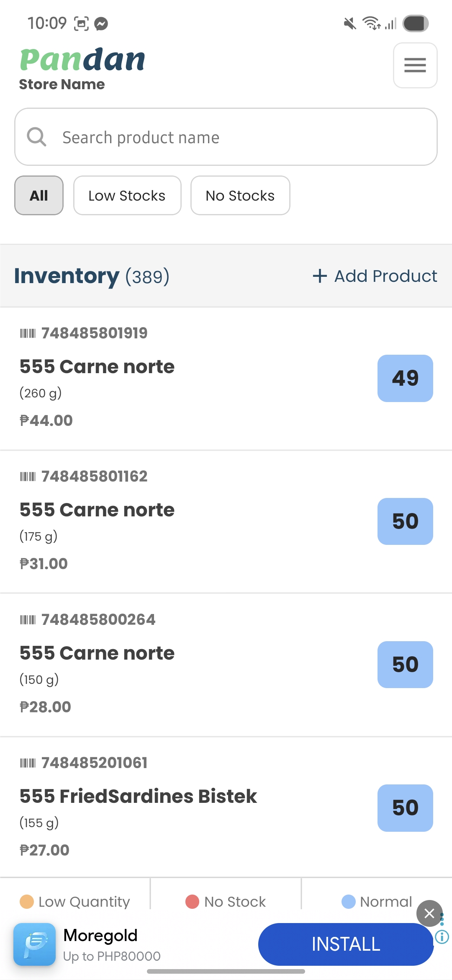Tap the Low Quantity legend dot
Viewport: 452px width, 980px height.
pos(27,902)
